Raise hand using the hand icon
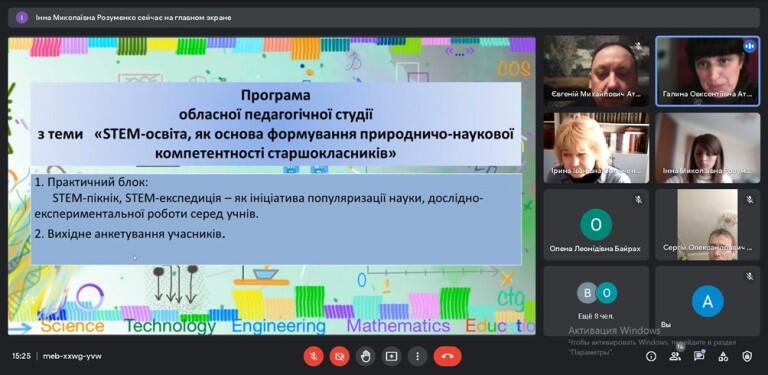 coord(365,356)
